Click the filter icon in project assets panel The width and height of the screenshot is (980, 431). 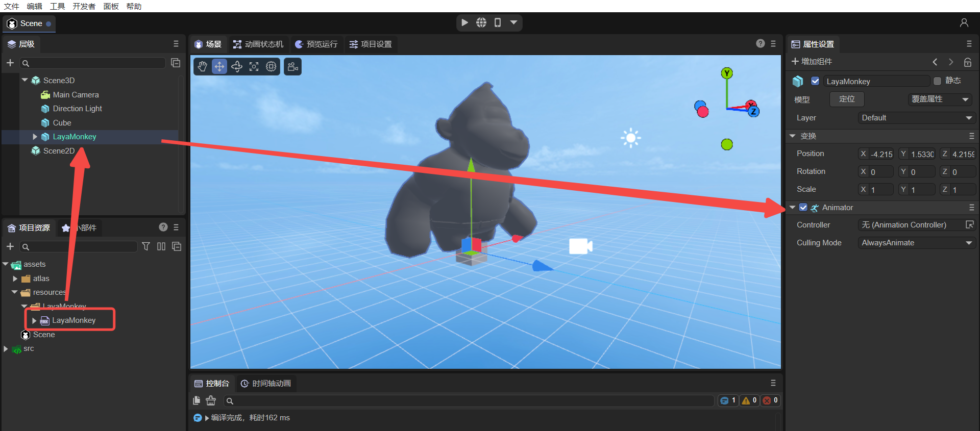click(x=146, y=246)
